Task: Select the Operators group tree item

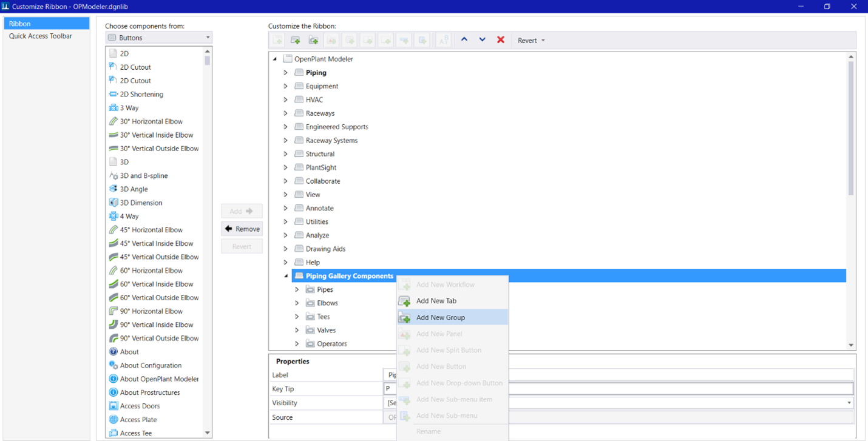Action: (x=332, y=343)
